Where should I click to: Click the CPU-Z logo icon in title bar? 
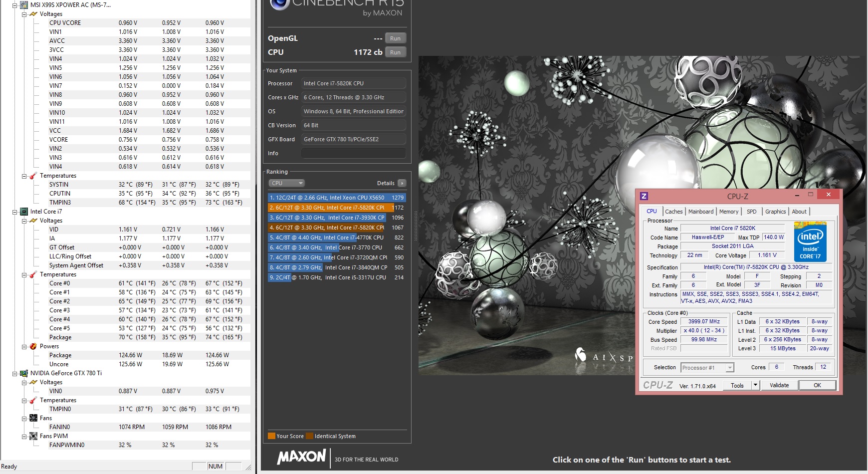[644, 196]
